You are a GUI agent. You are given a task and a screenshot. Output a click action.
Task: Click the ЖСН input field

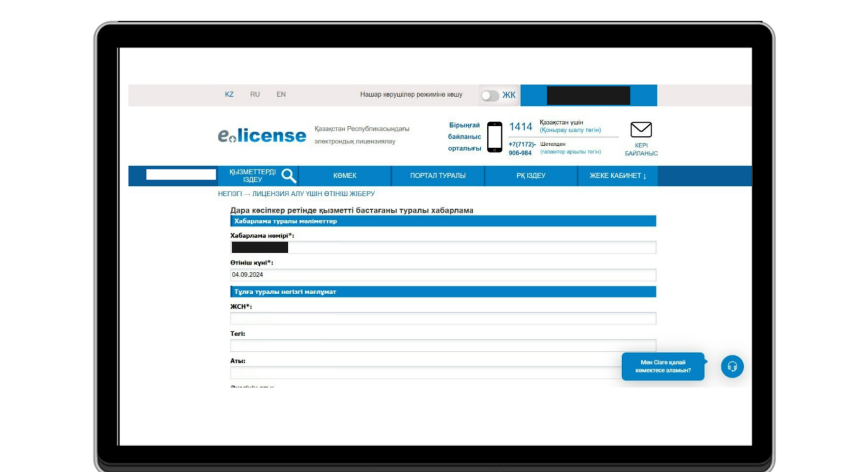point(443,318)
